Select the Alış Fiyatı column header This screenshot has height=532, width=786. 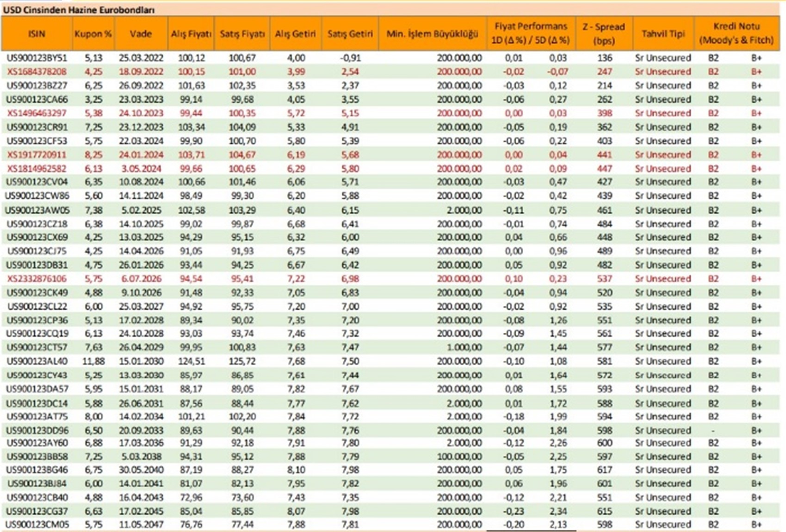(x=191, y=34)
